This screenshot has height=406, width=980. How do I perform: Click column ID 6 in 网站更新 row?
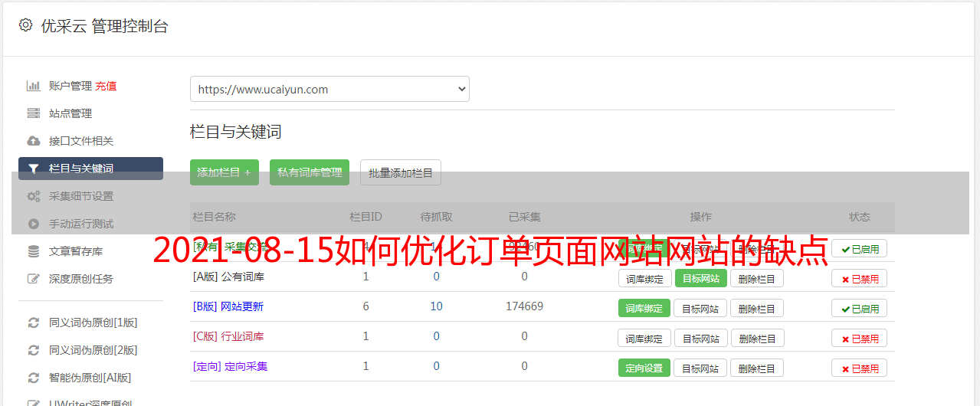pos(365,306)
